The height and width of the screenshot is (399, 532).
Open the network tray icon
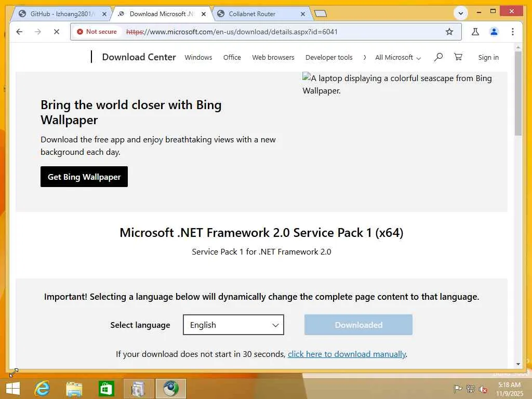click(471, 389)
